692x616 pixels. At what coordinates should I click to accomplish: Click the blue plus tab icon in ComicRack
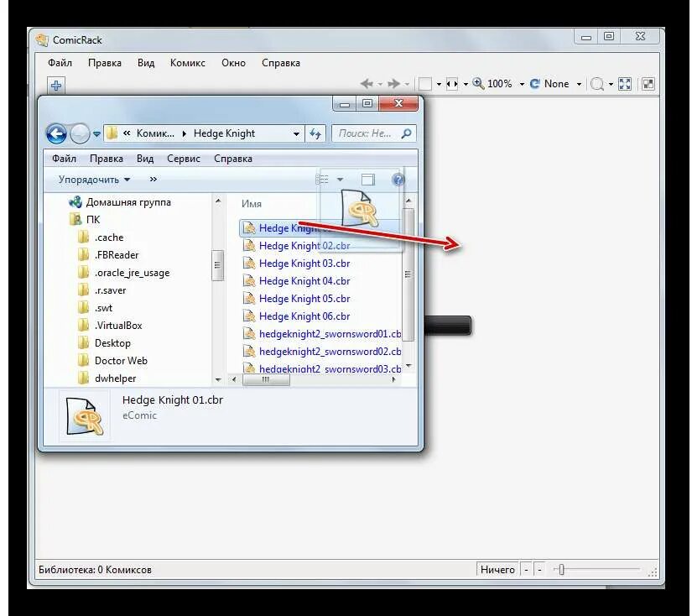point(56,86)
